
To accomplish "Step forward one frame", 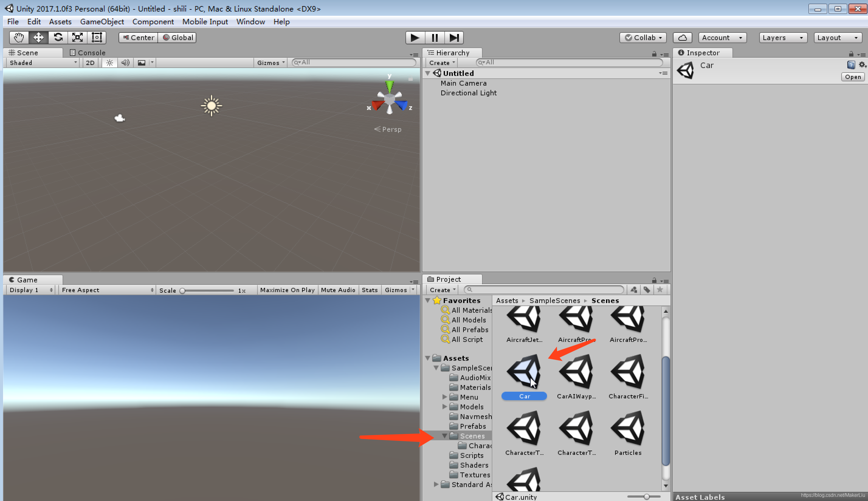I will click(454, 38).
